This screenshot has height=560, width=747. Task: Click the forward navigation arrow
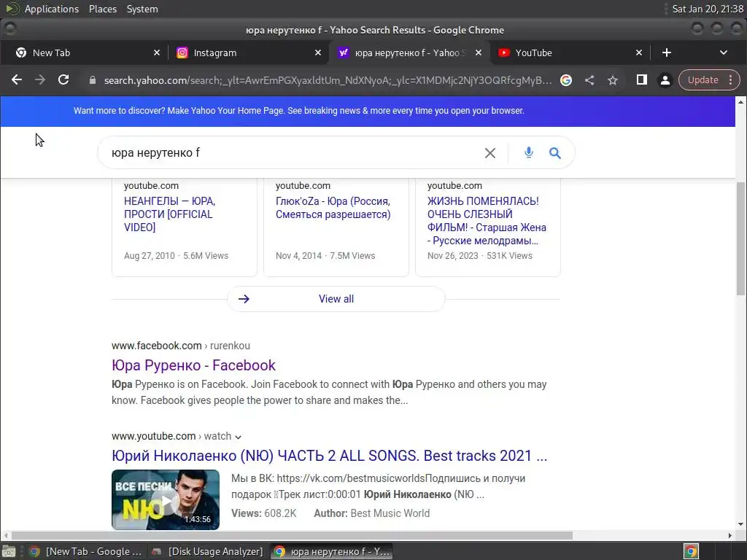point(40,80)
